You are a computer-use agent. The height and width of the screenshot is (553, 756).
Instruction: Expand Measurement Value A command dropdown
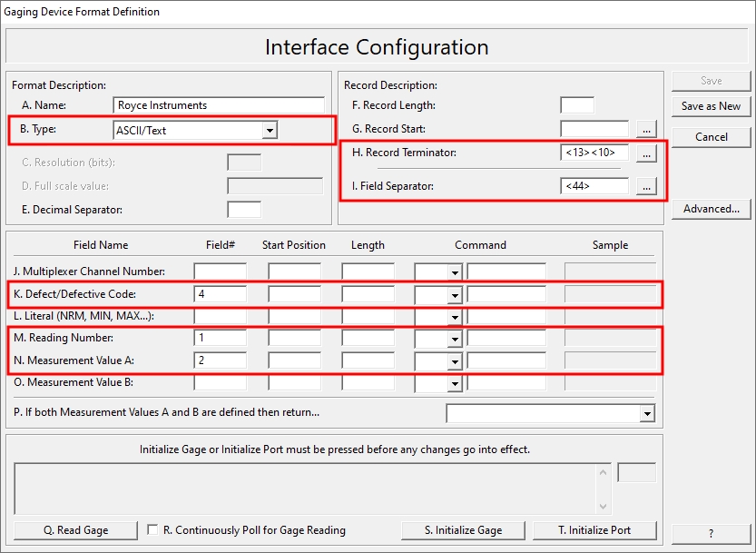(x=455, y=360)
